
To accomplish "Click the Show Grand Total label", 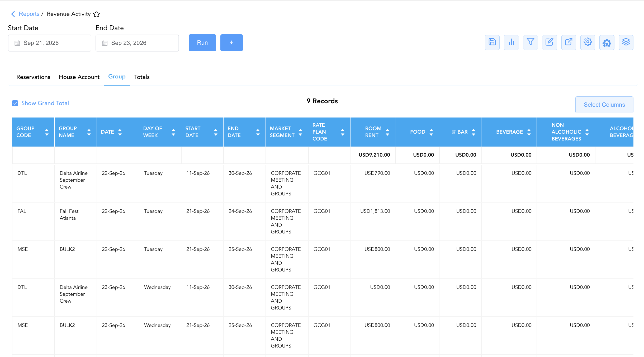I will coord(45,103).
